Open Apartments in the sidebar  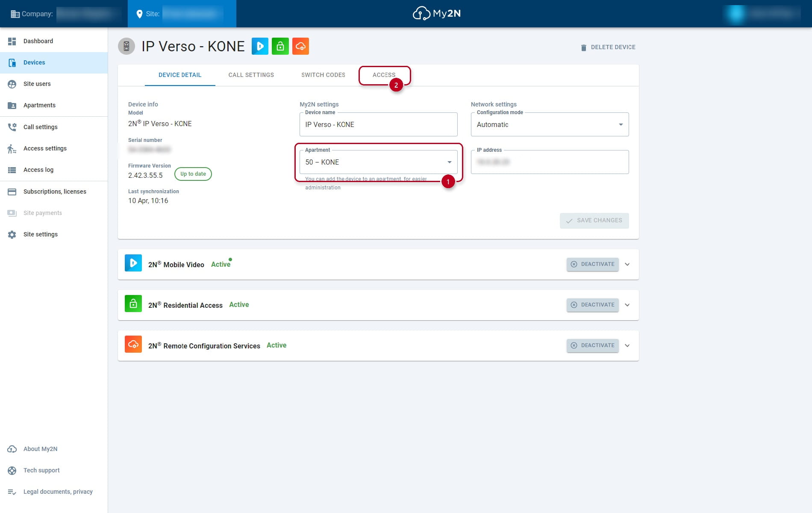(54, 105)
